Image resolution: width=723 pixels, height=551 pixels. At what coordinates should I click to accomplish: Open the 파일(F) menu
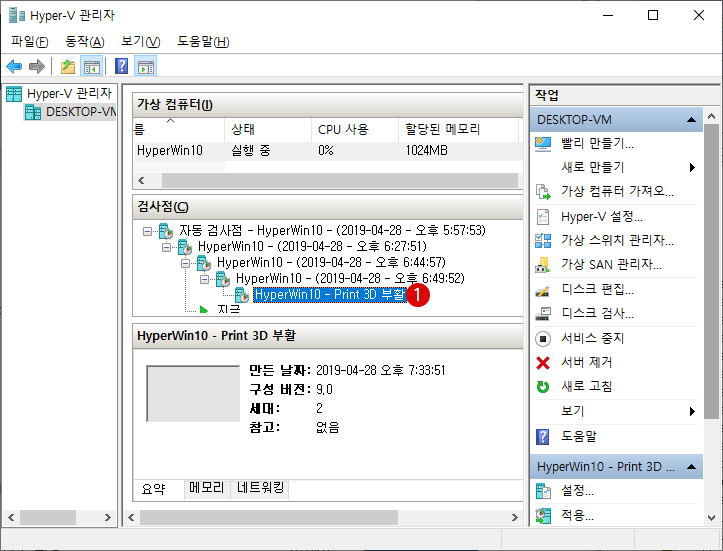[x=30, y=41]
